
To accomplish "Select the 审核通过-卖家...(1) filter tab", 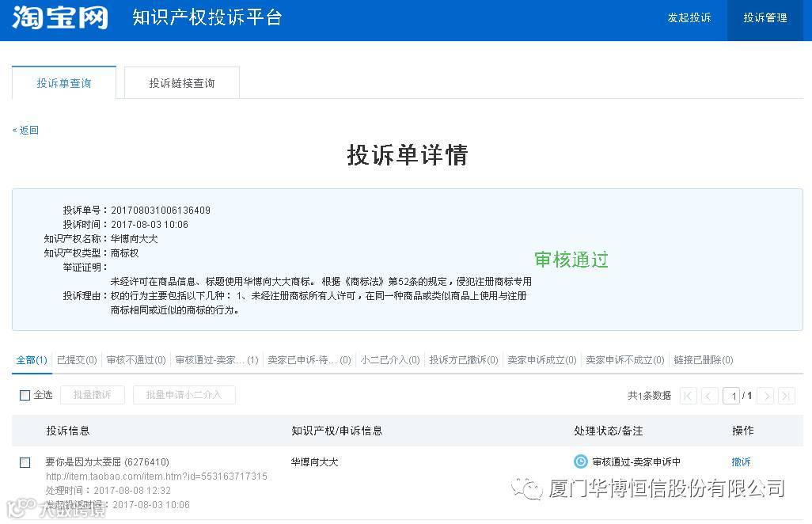I will pyautogui.click(x=217, y=360).
